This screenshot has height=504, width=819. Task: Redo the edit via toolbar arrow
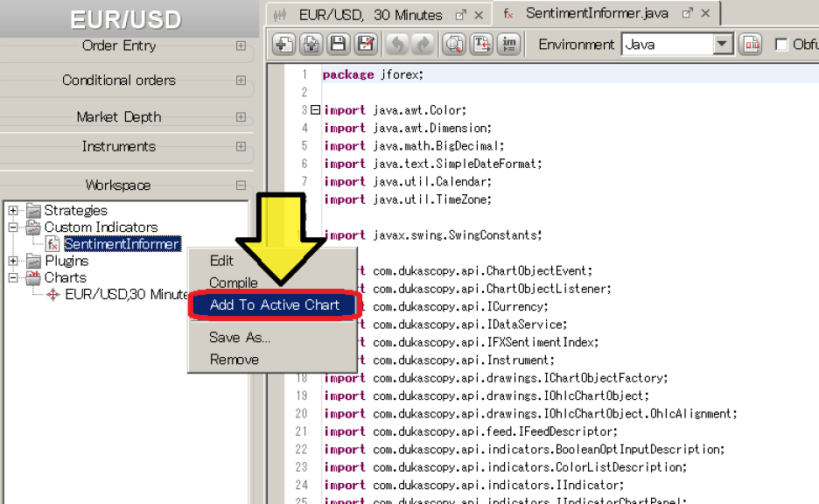point(423,45)
